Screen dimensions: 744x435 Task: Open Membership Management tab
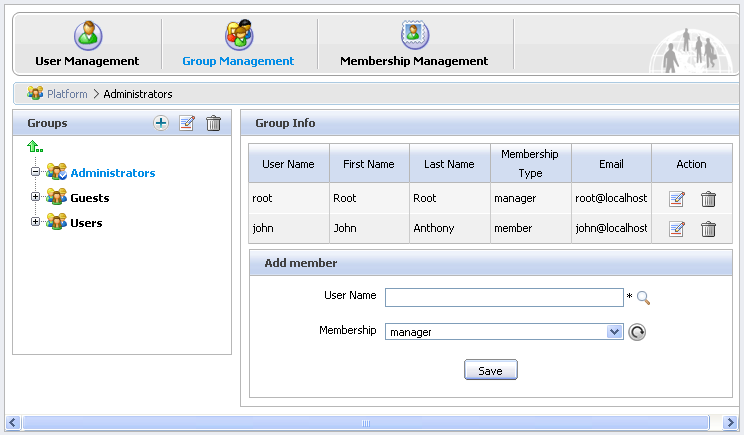pyautogui.click(x=413, y=46)
